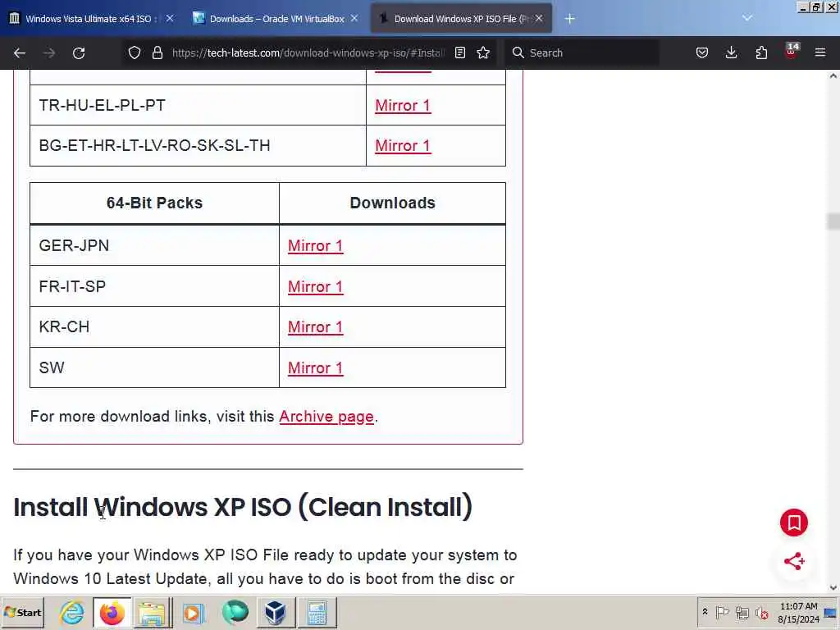The width and height of the screenshot is (840, 630).
Task: Click the scrollbar up arrow
Action: [x=833, y=76]
